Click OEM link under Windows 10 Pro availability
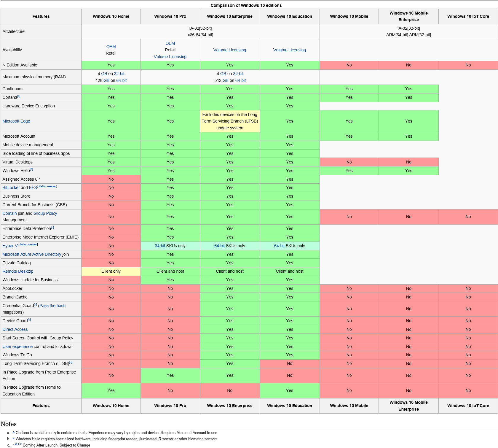498x448 pixels. pyautogui.click(x=170, y=43)
